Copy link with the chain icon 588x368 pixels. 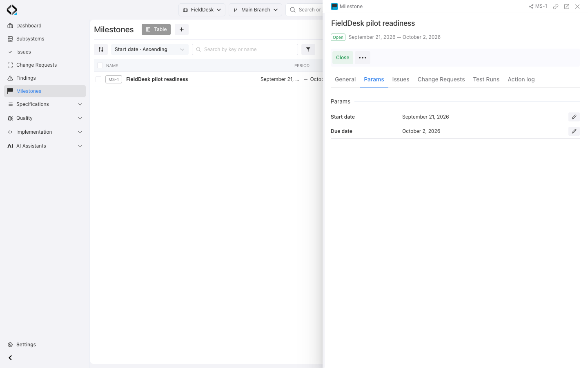coord(556,7)
